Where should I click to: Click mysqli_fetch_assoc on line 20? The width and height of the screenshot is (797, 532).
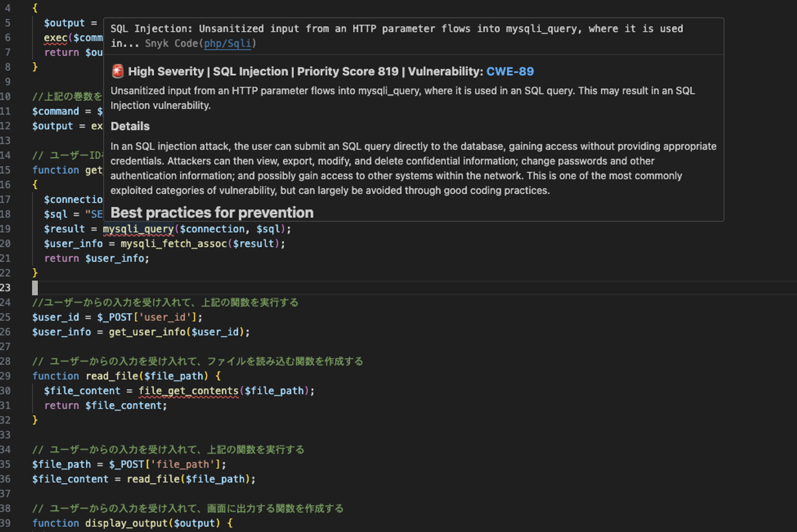point(173,244)
